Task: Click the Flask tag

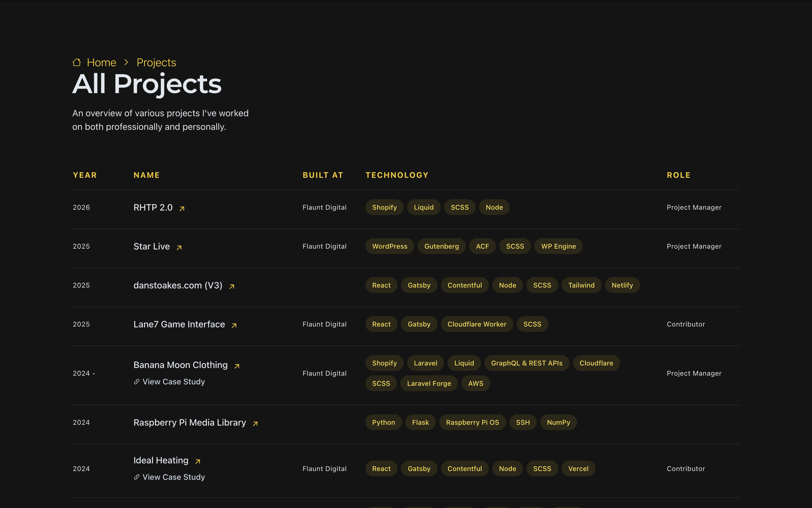Action: pos(420,422)
